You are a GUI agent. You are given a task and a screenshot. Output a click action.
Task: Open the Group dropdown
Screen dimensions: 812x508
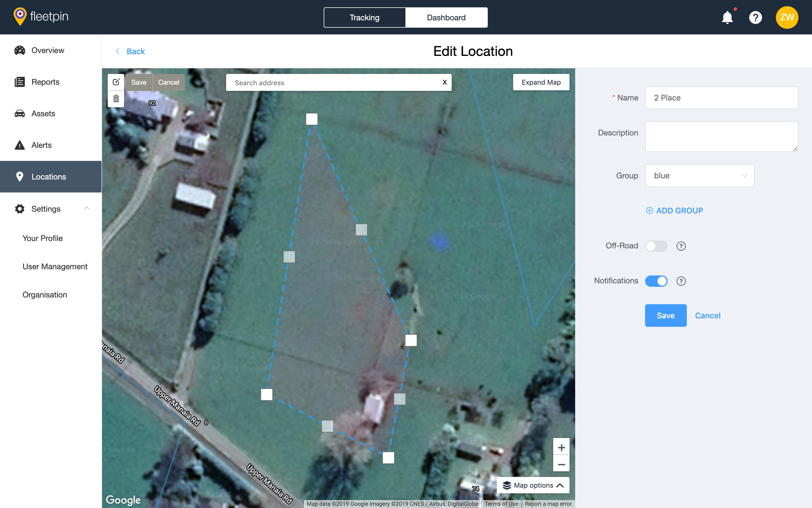point(700,175)
